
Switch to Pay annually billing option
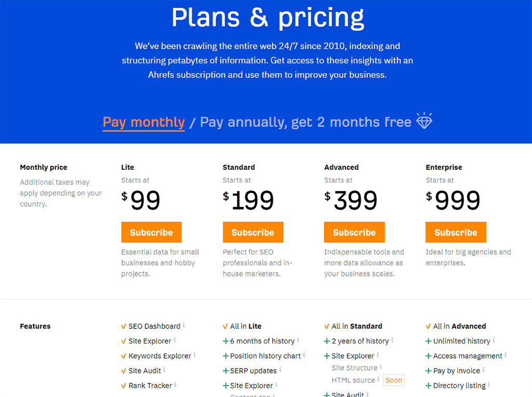click(x=305, y=122)
